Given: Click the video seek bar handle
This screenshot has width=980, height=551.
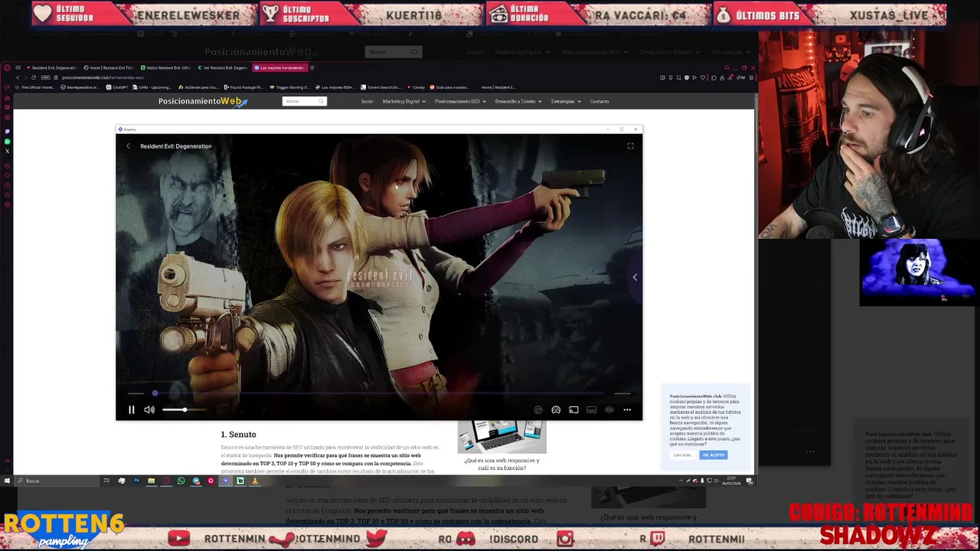Looking at the screenshot, I should click(x=155, y=393).
